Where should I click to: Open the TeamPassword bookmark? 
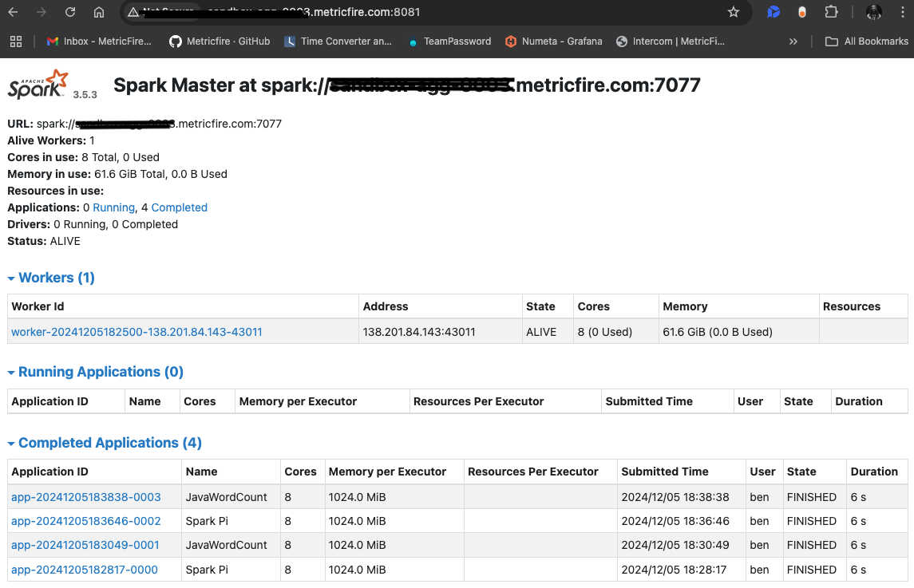point(449,41)
